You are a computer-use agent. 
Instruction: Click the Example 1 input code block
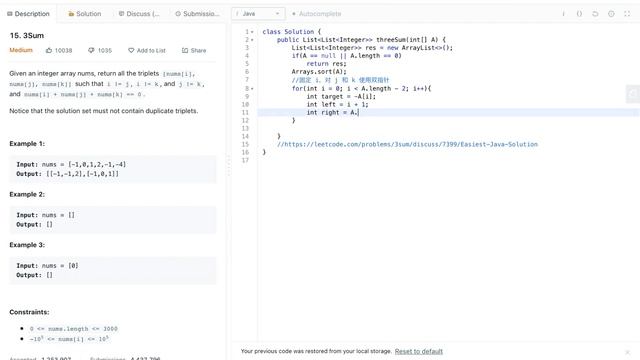[x=113, y=169]
